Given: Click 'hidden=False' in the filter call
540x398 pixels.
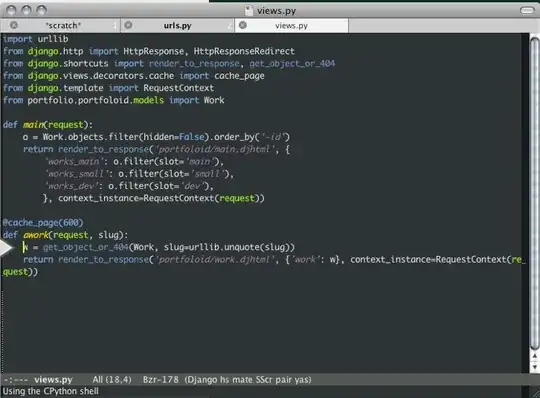Looking at the screenshot, I should point(174,137).
